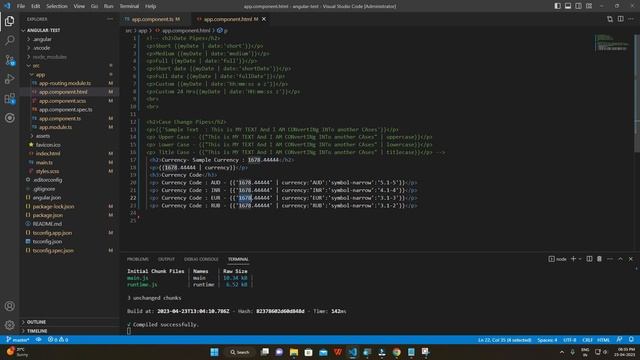The height and width of the screenshot is (360, 640).
Task: Maximize the panel with chevron up
Action: 620,259
